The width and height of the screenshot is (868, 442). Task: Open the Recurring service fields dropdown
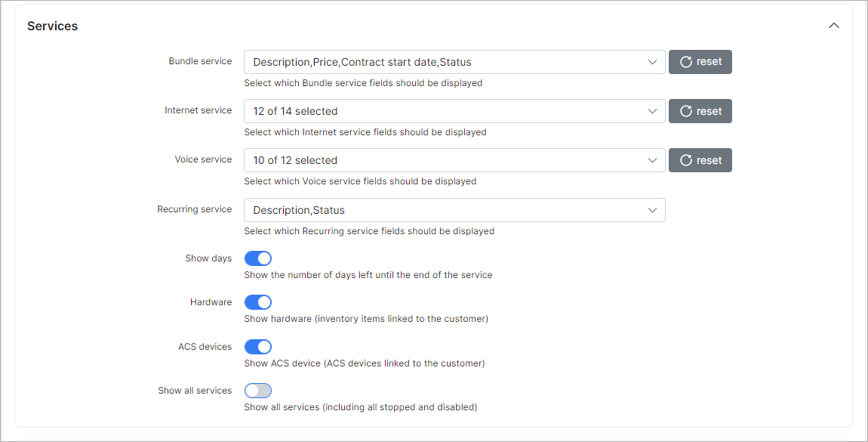pos(453,210)
